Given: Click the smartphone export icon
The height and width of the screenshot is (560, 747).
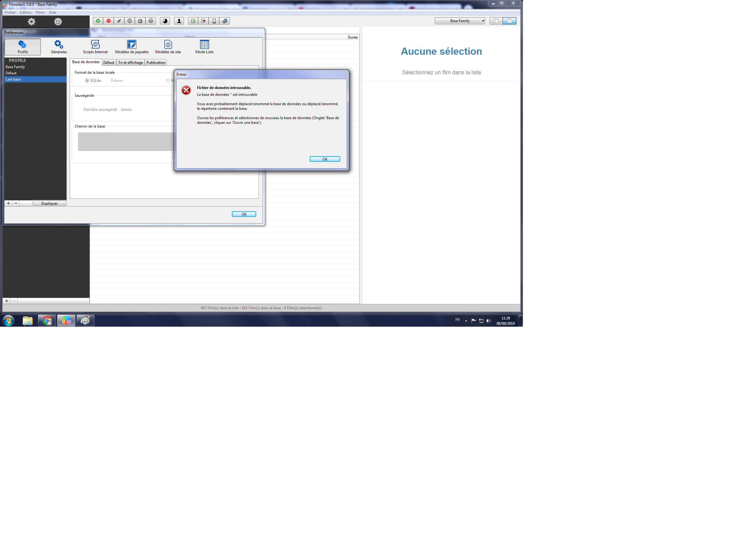Looking at the screenshot, I should 214,21.
